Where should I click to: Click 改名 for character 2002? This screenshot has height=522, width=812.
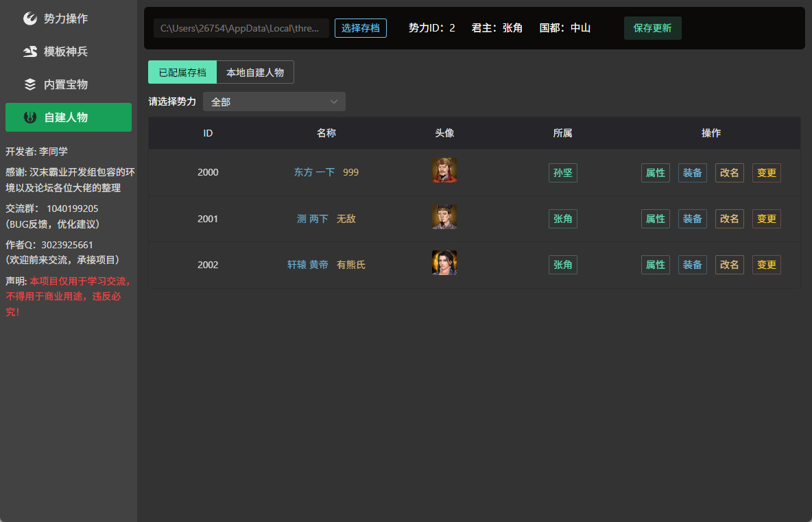pos(729,265)
